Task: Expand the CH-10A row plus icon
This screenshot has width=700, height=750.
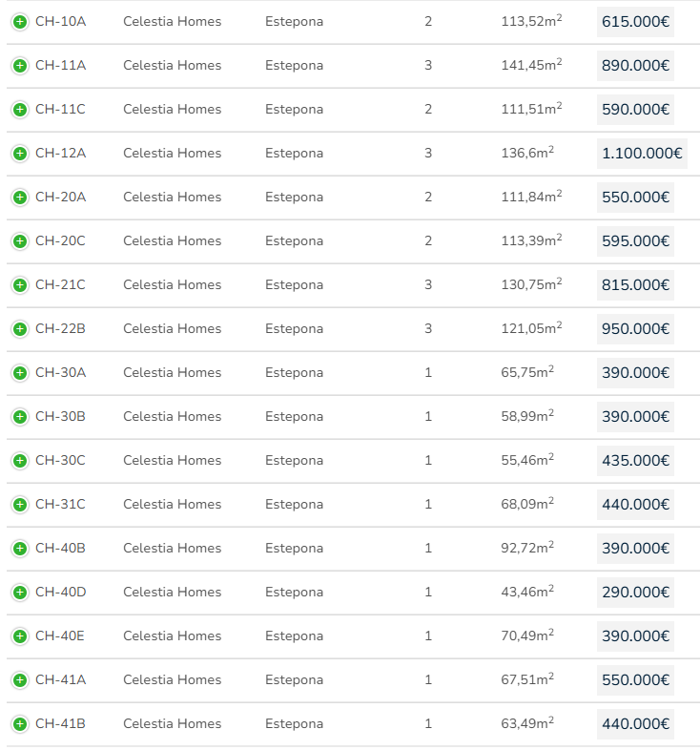Action: coord(20,22)
